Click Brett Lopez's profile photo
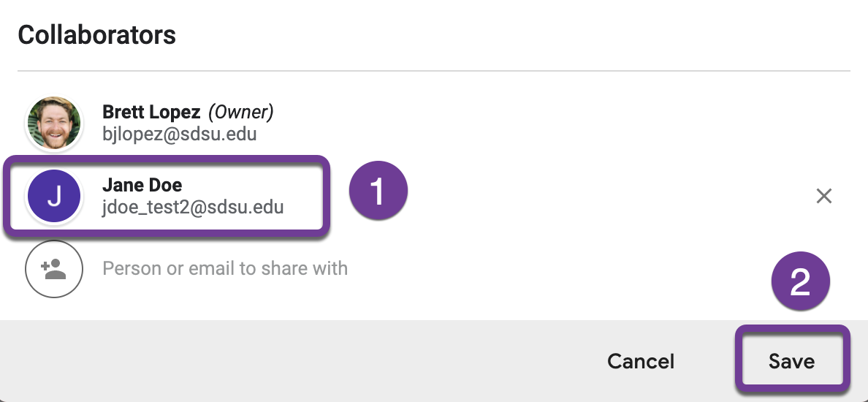This screenshot has height=402, width=868. tap(53, 123)
